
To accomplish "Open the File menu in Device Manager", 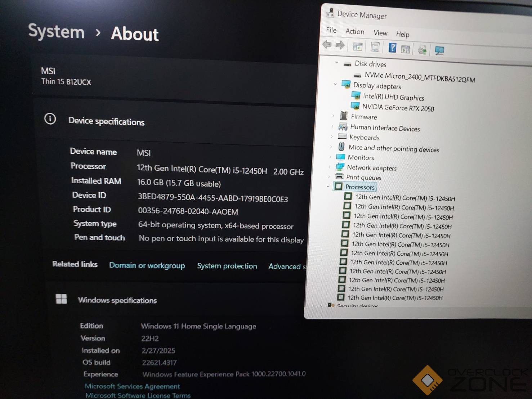I will click(331, 30).
